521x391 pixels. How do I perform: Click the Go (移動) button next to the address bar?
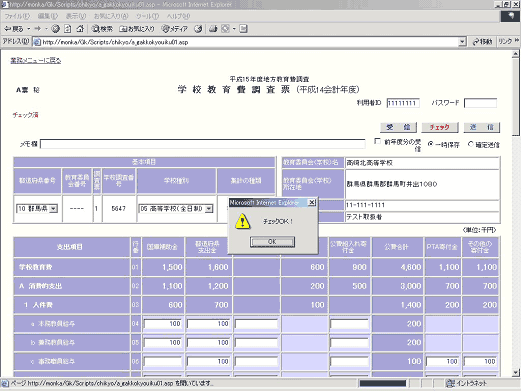[x=482, y=42]
